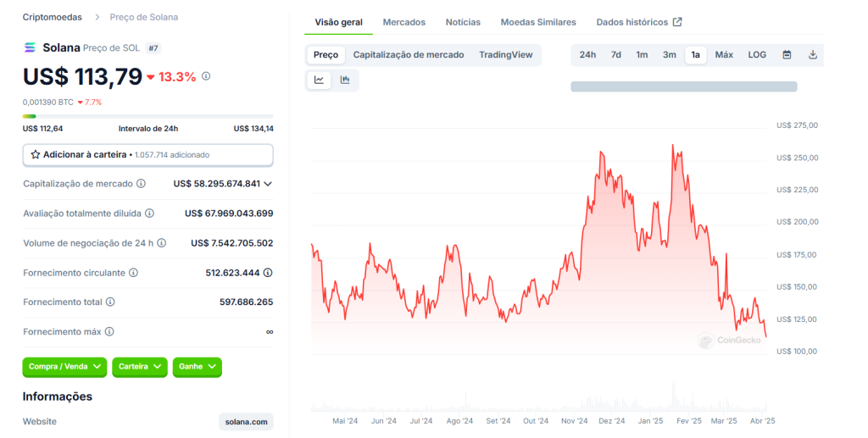Viewport: 868px width, 438px height.
Task: Select 3m time range
Action: (670, 55)
